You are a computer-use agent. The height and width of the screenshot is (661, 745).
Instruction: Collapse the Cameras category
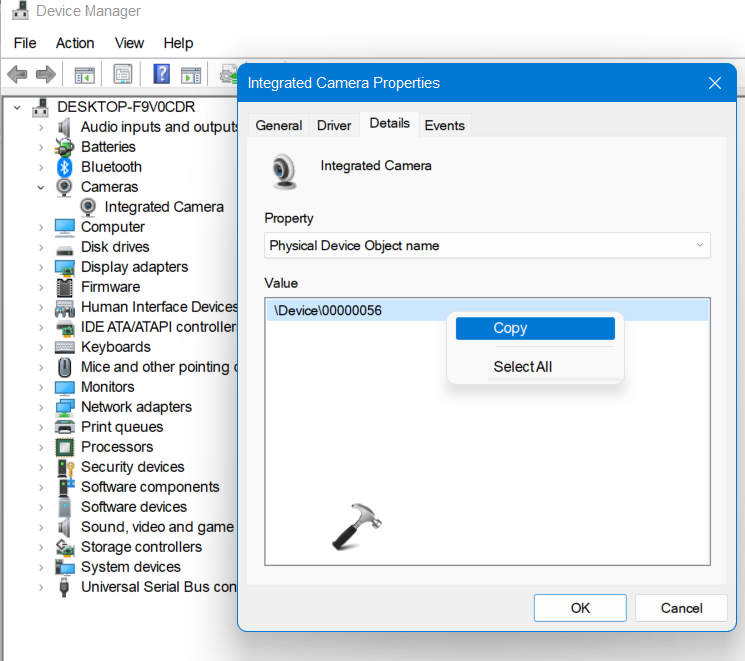tap(41, 187)
